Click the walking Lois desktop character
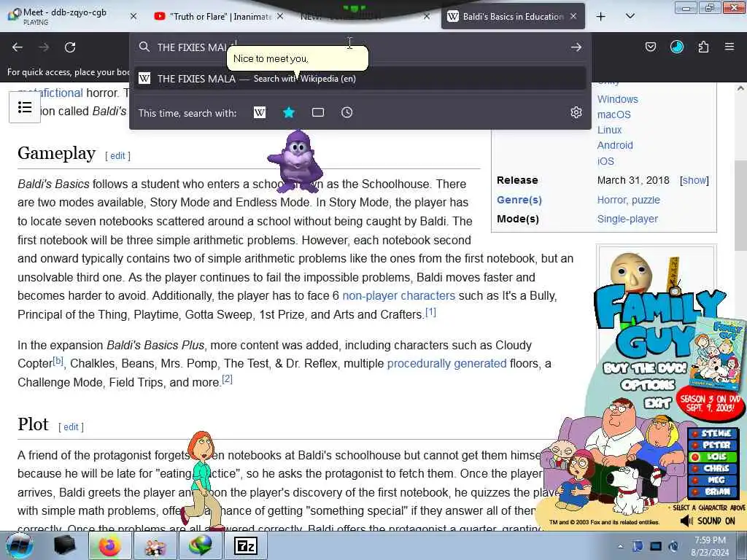Screen dimensions: 747x560 (202, 480)
